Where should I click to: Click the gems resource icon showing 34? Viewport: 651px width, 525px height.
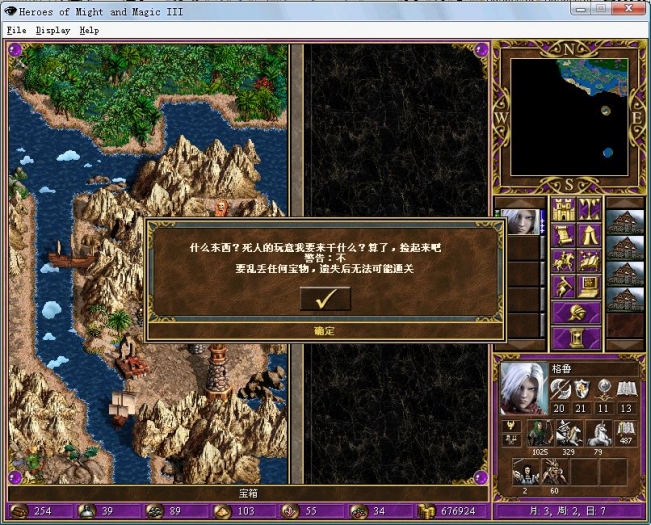(357, 511)
